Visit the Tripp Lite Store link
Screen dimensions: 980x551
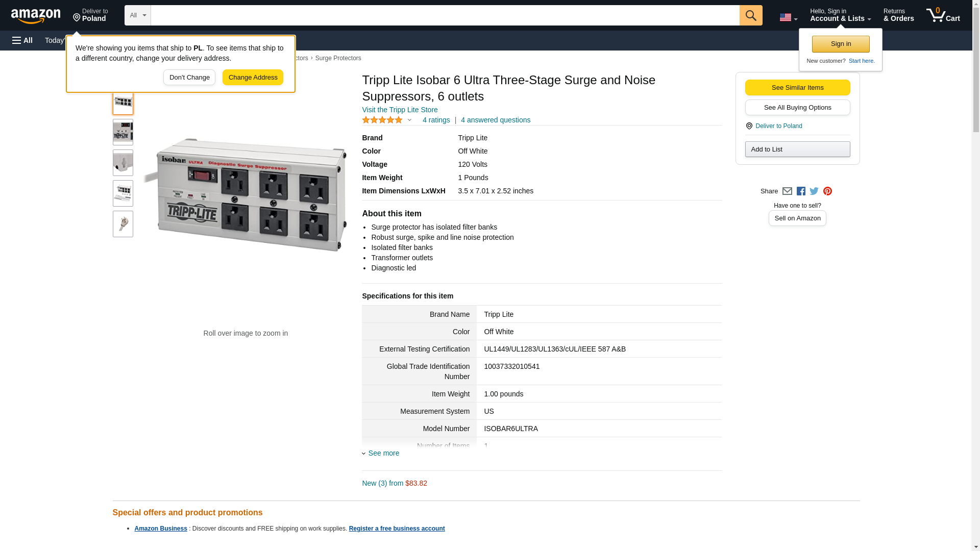(x=400, y=110)
